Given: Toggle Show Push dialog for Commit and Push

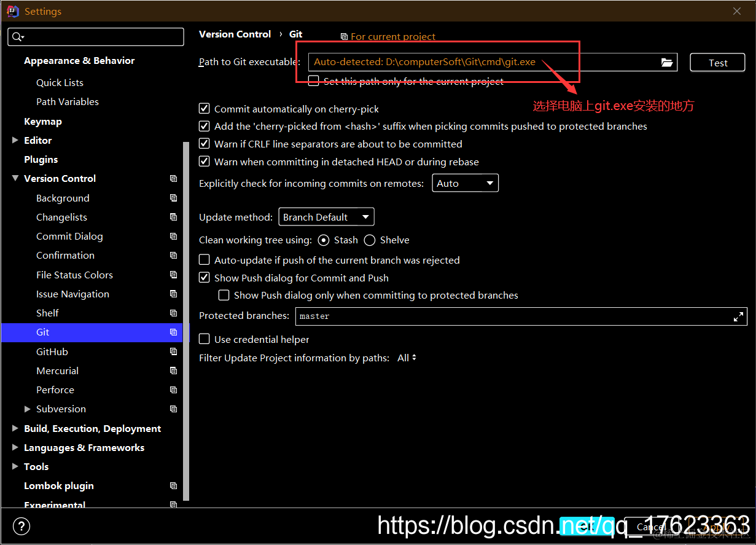Looking at the screenshot, I should (205, 278).
